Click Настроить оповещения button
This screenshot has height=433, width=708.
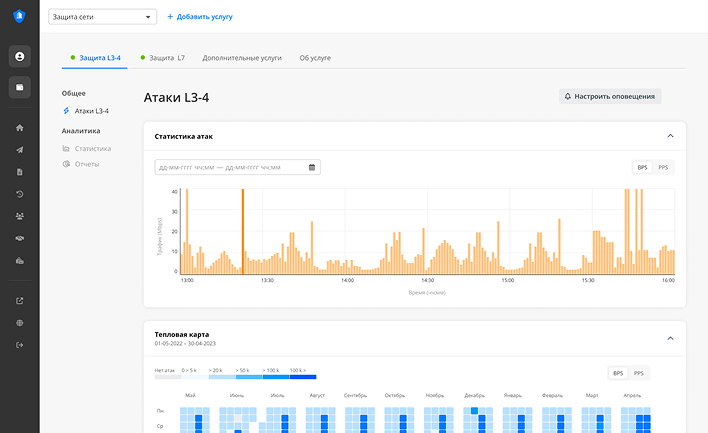pyautogui.click(x=610, y=97)
